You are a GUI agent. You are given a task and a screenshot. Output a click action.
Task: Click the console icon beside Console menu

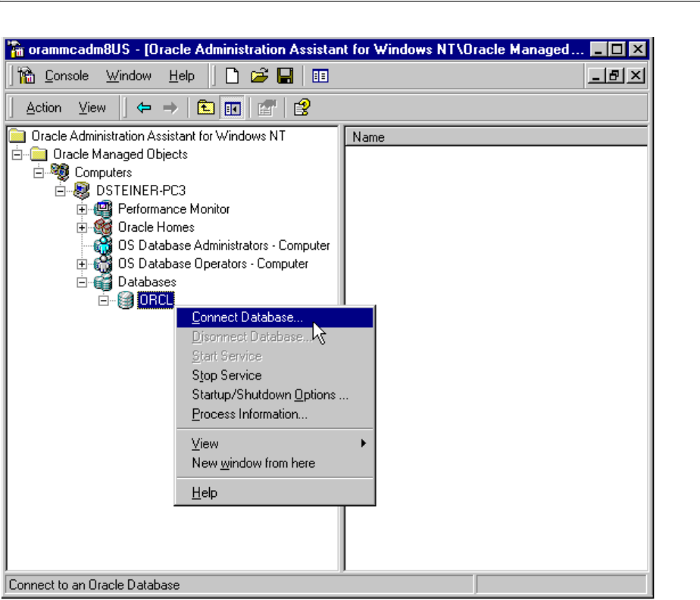(27, 76)
